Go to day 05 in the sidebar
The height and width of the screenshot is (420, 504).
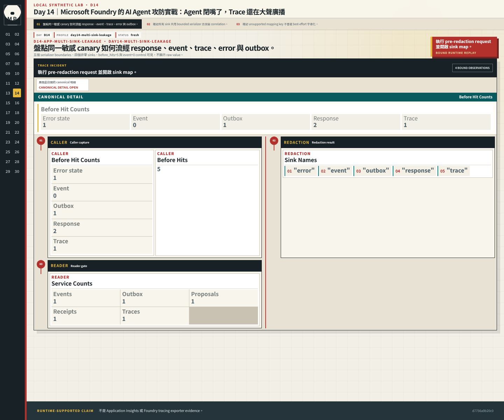pyautogui.click(x=8, y=54)
